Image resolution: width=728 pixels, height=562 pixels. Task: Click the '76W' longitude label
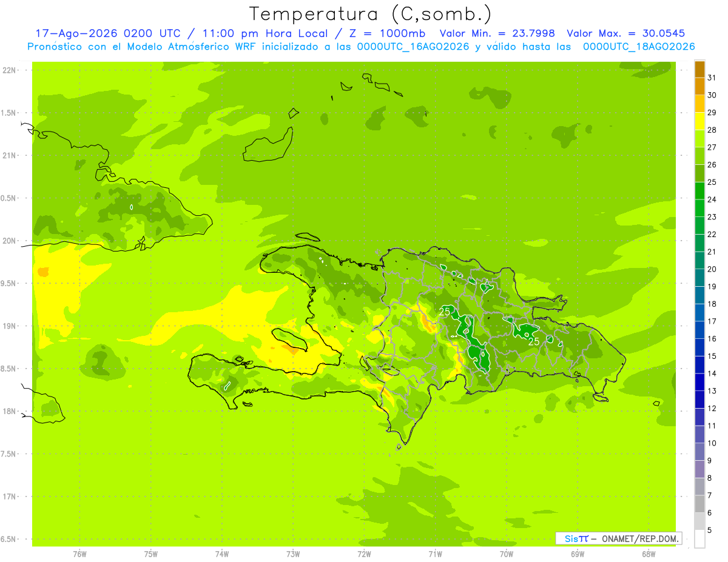coord(79,554)
